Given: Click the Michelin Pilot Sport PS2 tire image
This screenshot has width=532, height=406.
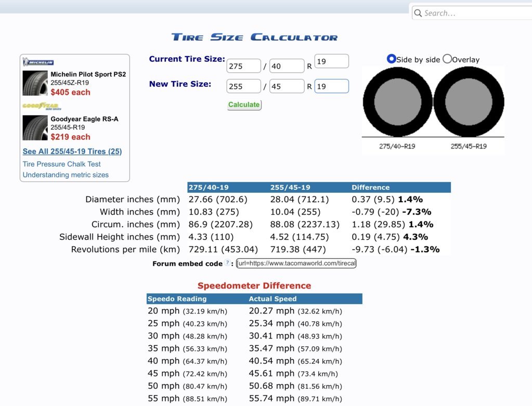Looking at the screenshot, I should 35,83.
